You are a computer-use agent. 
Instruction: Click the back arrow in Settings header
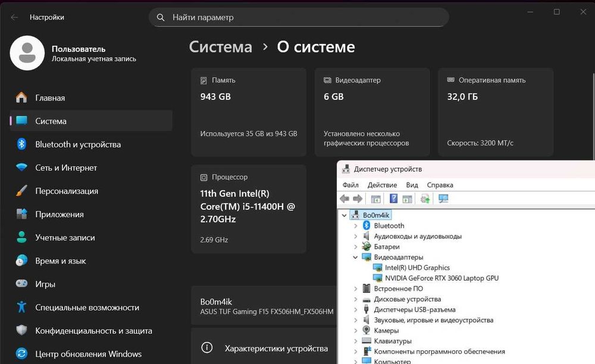14,17
